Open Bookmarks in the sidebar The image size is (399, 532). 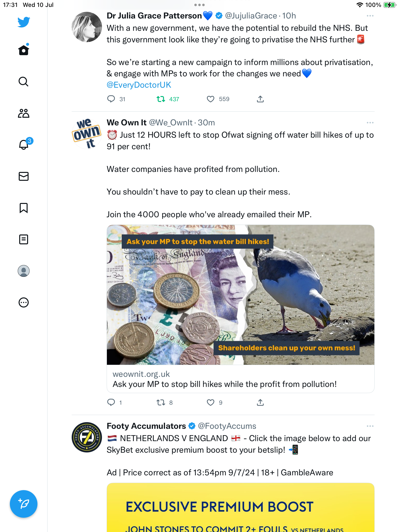pyautogui.click(x=24, y=208)
